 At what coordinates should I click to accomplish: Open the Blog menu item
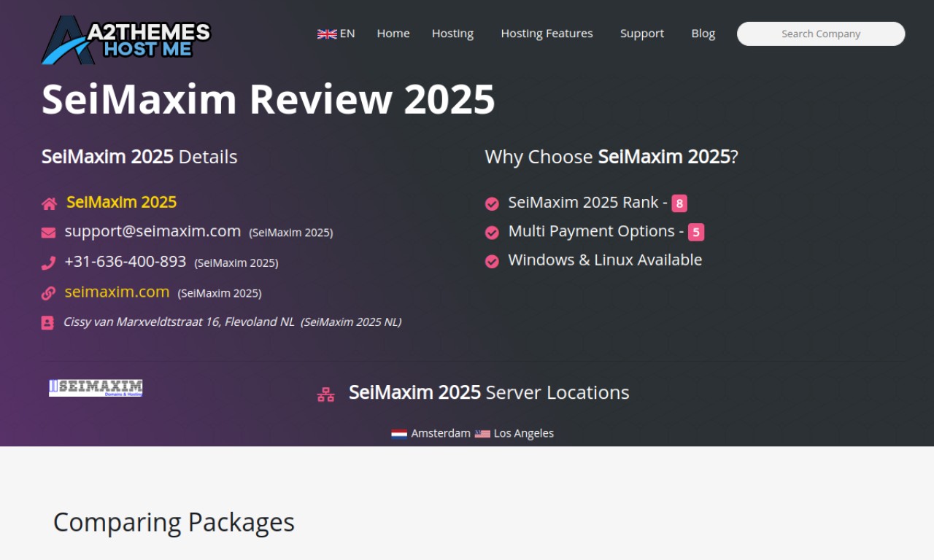[703, 34]
